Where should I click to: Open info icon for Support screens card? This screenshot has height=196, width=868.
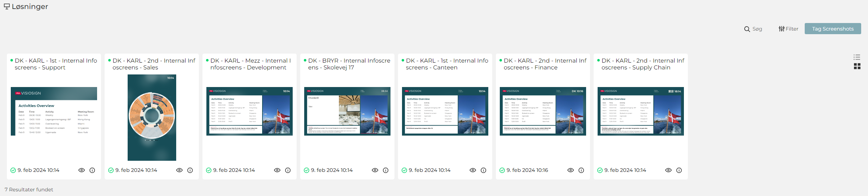(x=92, y=170)
